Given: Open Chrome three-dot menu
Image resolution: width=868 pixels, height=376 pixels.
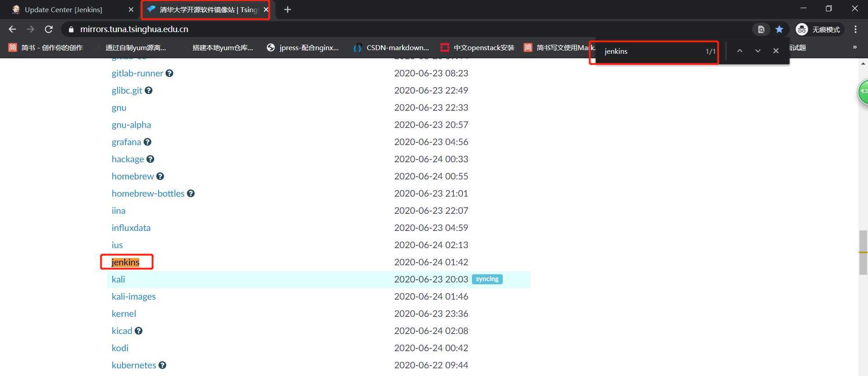Looking at the screenshot, I should coord(855,29).
